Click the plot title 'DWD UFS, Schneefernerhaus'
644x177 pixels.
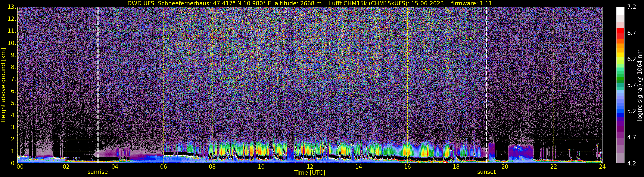168,3
